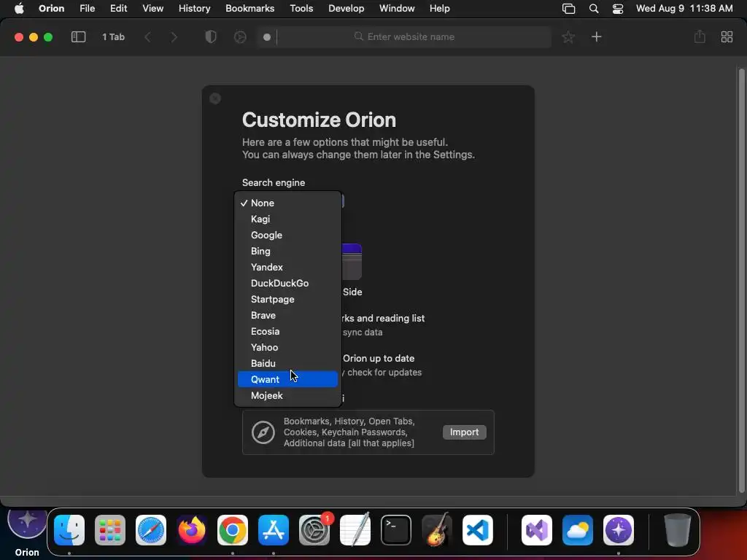Open GarageBand from the dock
This screenshot has width=747, height=560.
coord(437,530)
